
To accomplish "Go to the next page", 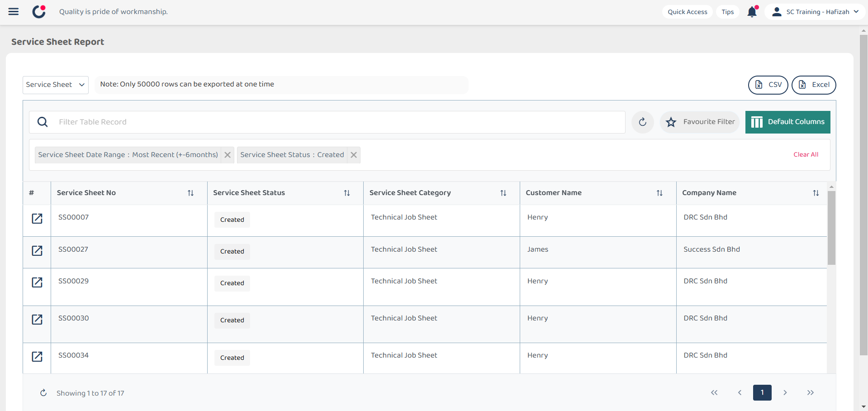I will click(785, 392).
